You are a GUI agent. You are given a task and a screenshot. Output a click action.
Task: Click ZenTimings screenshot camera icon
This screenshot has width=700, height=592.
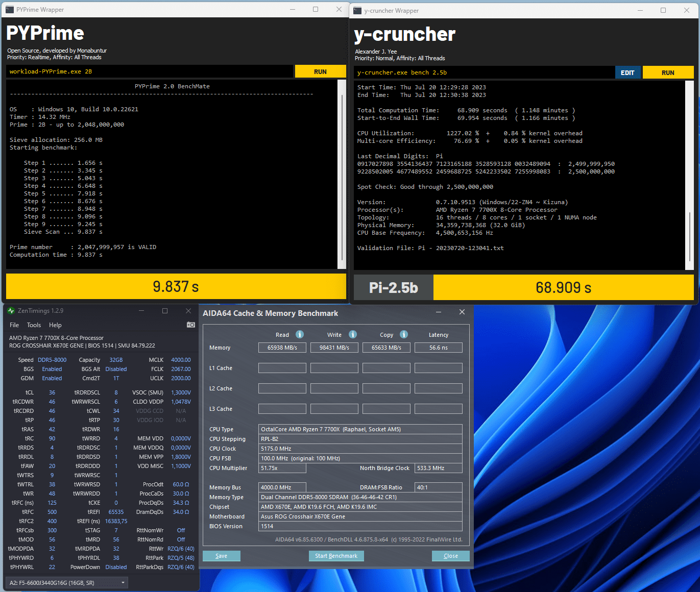click(x=191, y=325)
